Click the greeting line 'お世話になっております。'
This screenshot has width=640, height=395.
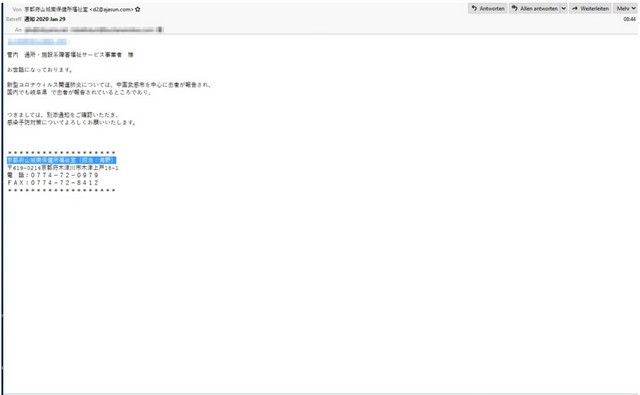40,70
